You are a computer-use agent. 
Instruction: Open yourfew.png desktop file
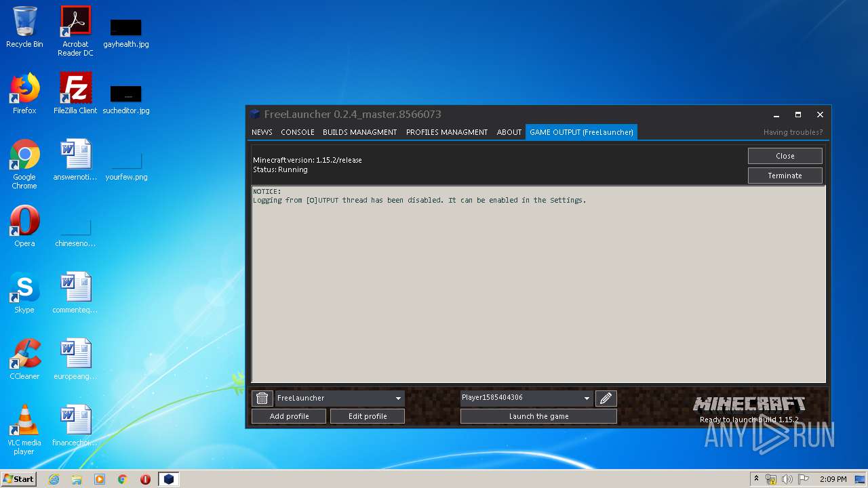126,166
